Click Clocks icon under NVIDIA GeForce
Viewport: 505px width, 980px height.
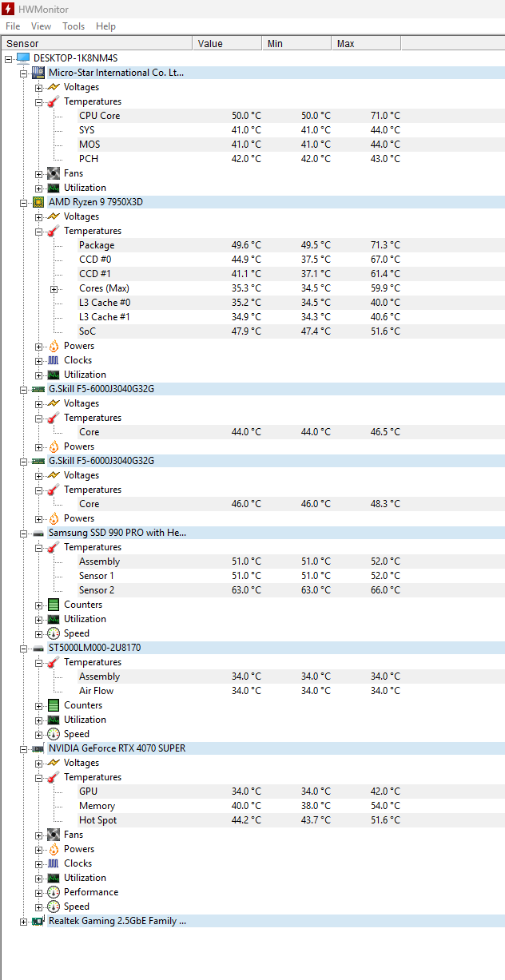[x=54, y=863]
